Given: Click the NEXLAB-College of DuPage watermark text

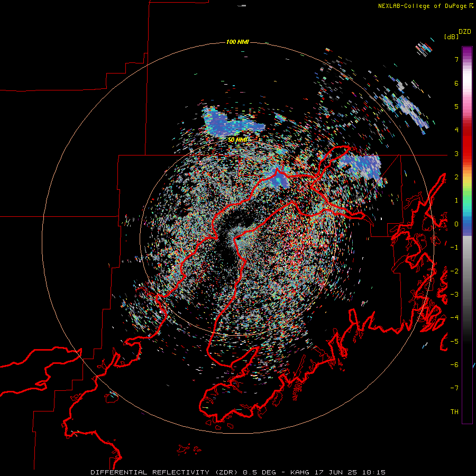Looking at the screenshot, I should 425,6.
